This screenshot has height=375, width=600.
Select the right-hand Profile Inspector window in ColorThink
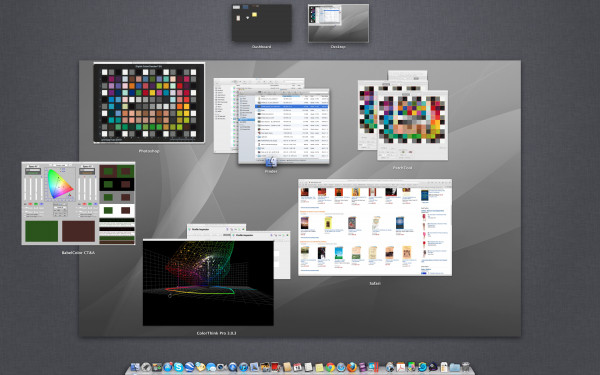pos(282,256)
